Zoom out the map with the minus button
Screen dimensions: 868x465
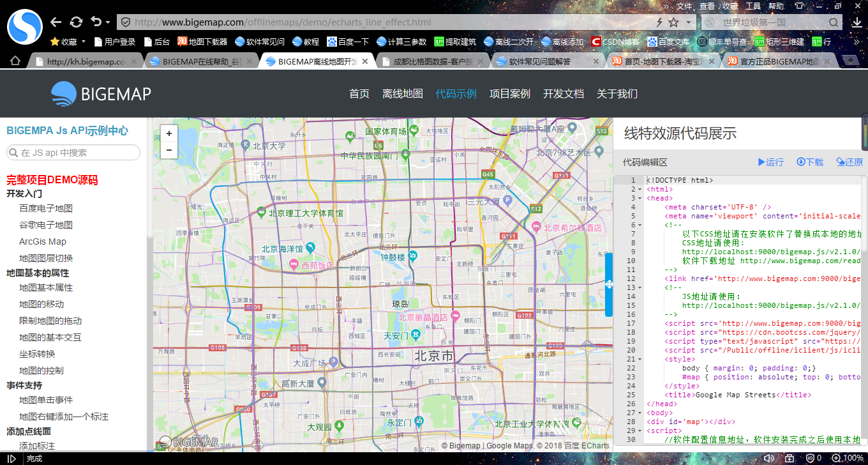point(168,150)
